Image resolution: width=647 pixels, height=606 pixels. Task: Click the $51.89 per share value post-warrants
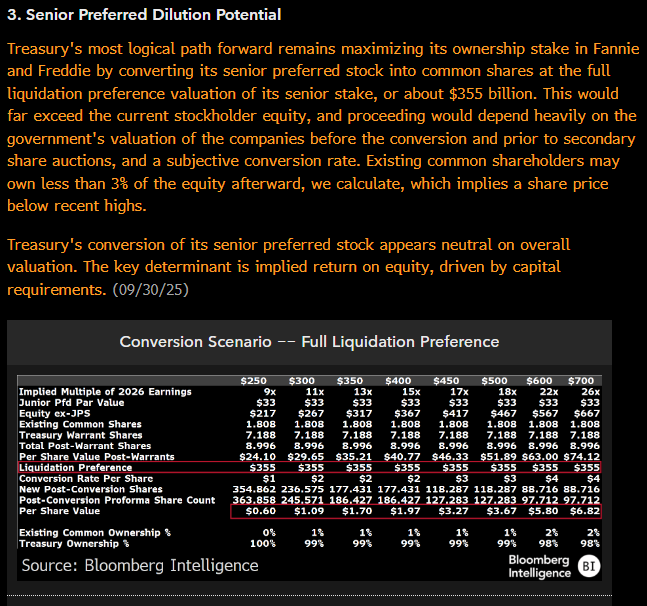click(498, 457)
